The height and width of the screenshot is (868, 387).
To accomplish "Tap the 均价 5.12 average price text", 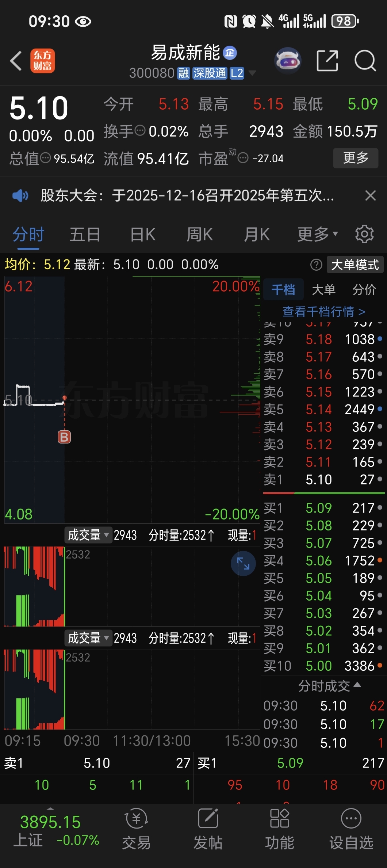I will (x=37, y=264).
